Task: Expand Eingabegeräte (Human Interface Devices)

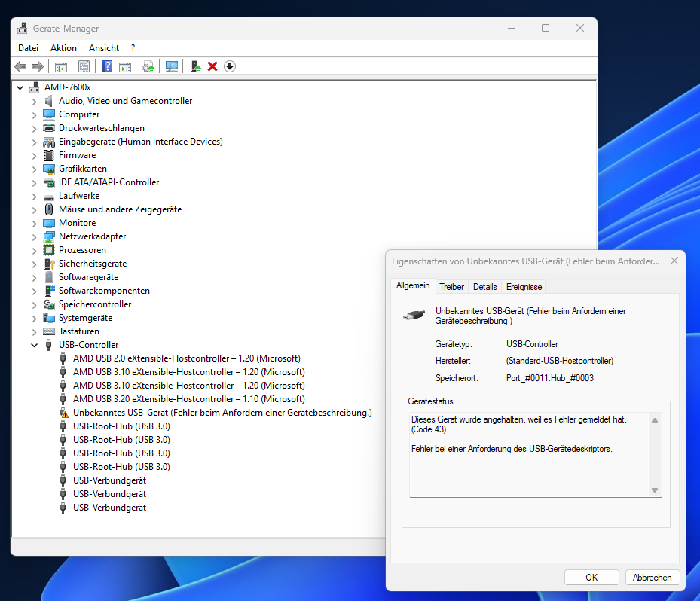Action: 34,142
